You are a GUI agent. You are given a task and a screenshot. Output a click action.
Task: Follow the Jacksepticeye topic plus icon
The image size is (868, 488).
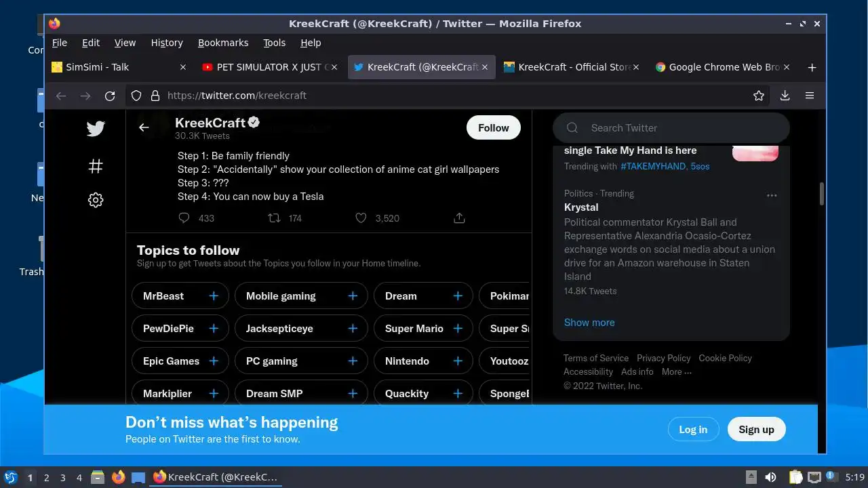tap(353, 328)
